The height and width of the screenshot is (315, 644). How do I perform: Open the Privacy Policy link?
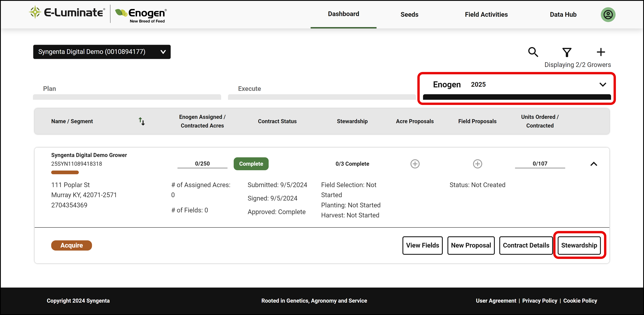pyautogui.click(x=539, y=300)
